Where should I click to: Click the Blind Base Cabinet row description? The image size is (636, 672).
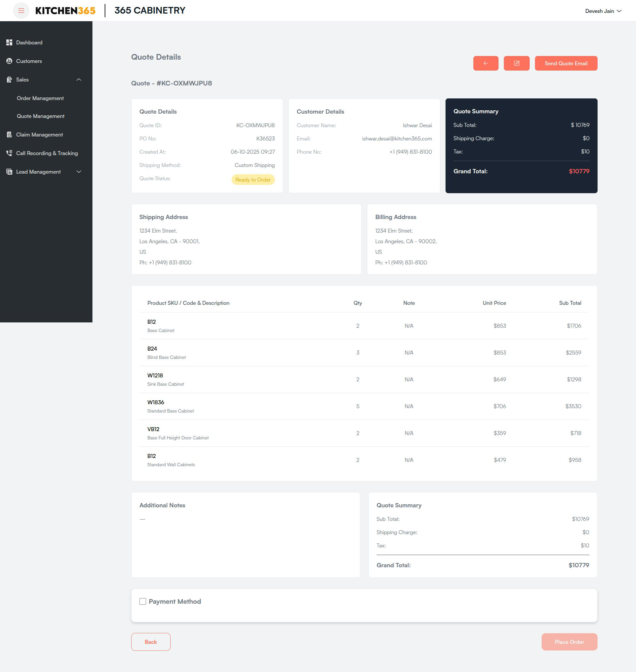click(167, 357)
